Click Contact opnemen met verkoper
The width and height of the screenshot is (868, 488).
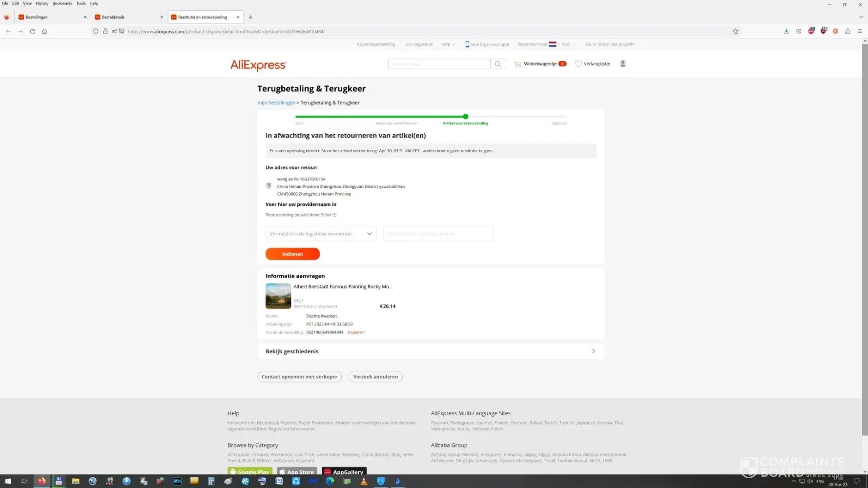tap(299, 377)
